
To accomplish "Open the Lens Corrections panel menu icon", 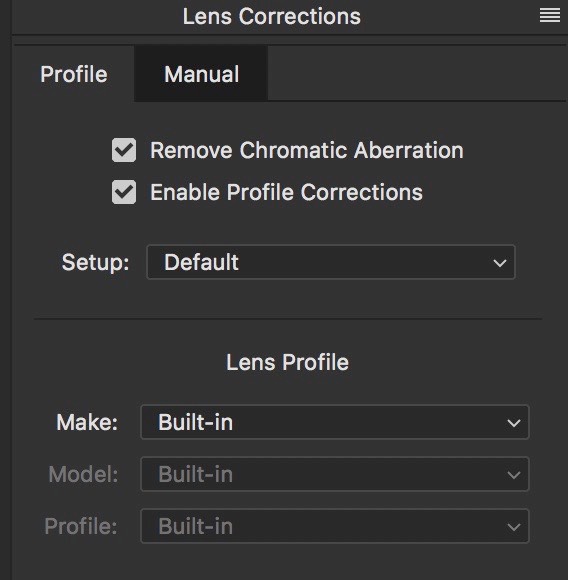I will 550,16.
